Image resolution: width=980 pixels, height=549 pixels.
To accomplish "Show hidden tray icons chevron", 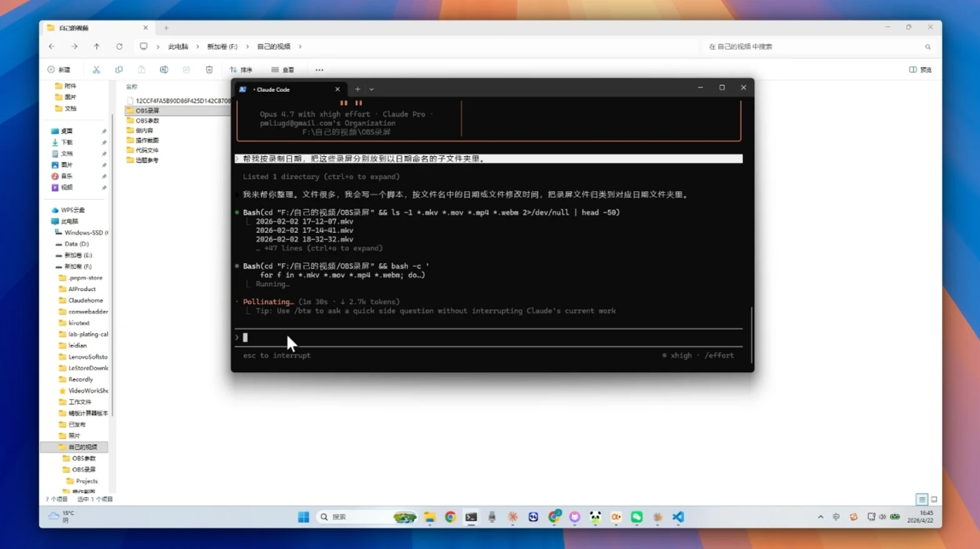I will (820, 517).
